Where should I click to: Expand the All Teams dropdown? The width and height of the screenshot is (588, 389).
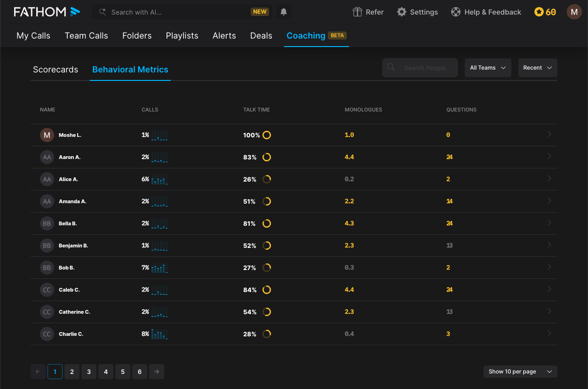tap(488, 68)
